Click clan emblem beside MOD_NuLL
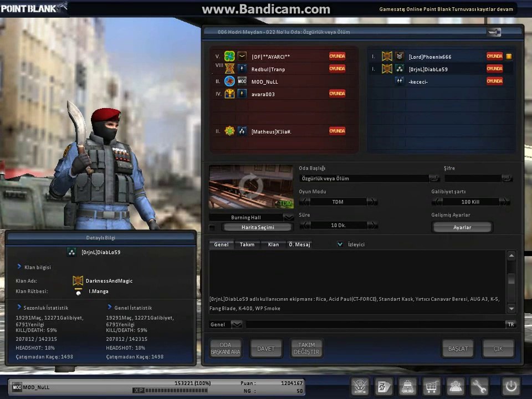Image resolution: width=532 pixels, height=399 pixels. (229, 81)
